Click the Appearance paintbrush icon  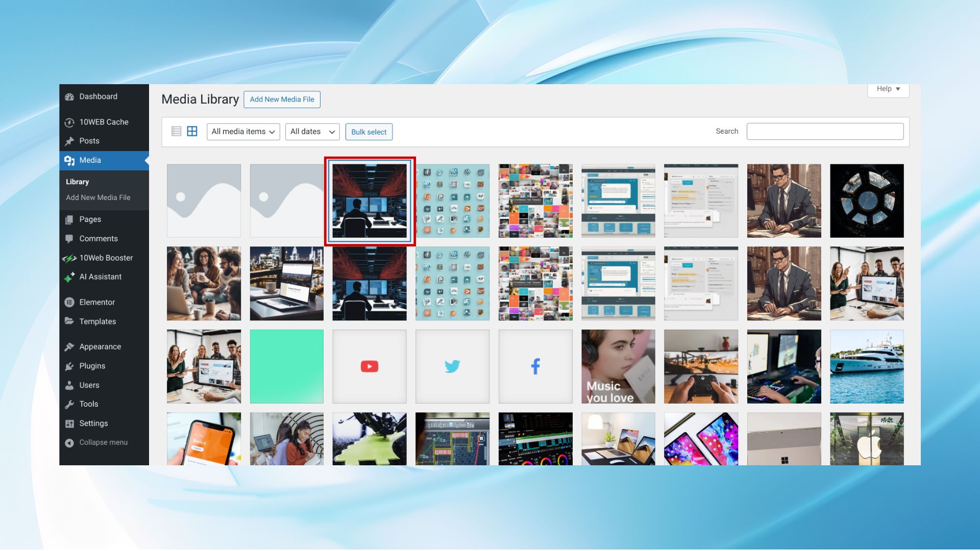[x=69, y=347]
